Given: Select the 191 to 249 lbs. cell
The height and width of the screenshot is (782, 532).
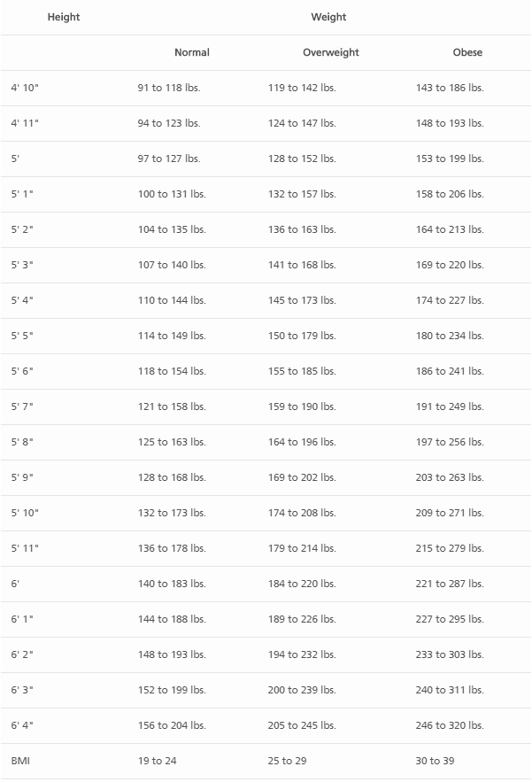Looking at the screenshot, I should coord(450,406).
